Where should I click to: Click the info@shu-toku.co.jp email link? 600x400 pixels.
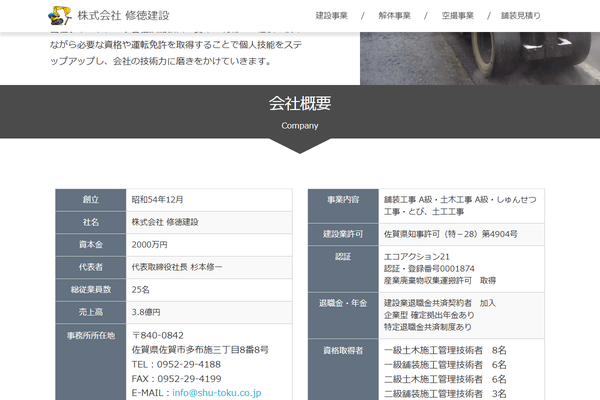point(217,393)
